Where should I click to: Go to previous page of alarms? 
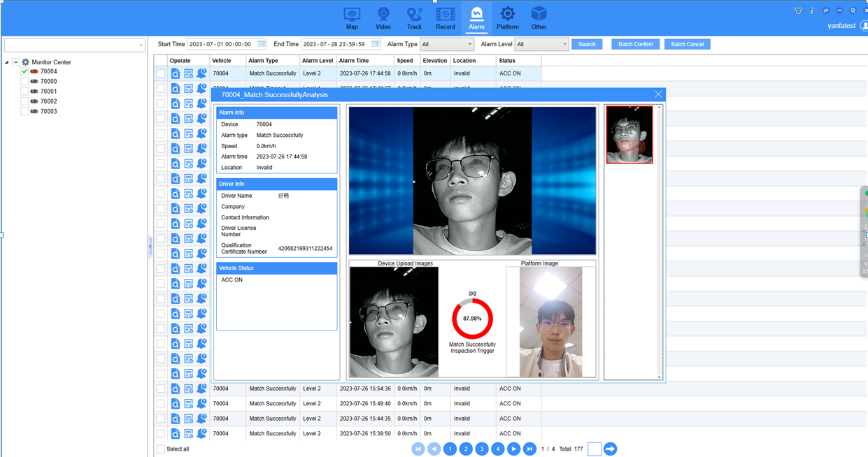434,449
